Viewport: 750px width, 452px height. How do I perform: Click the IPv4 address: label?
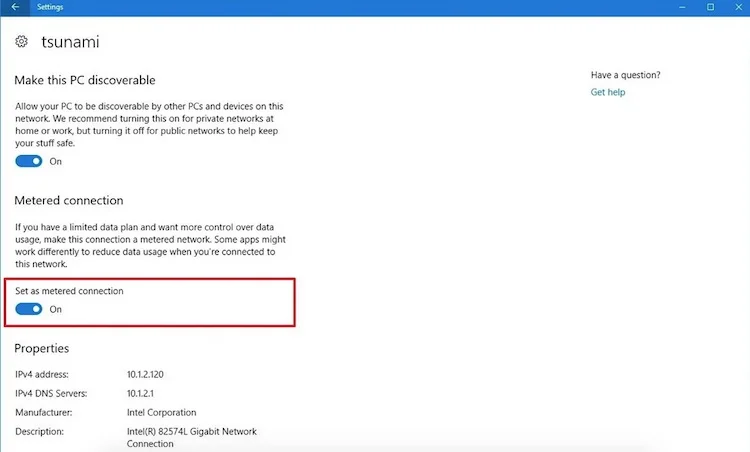42,375
